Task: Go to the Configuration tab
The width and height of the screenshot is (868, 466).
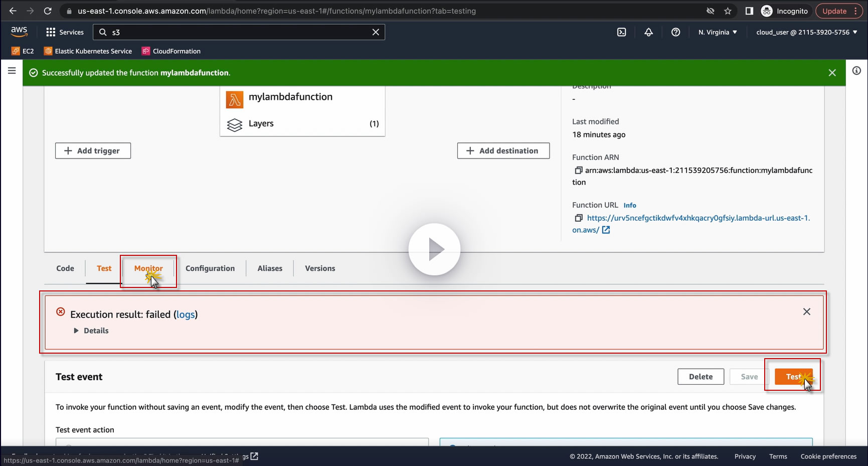Action: (210, 268)
